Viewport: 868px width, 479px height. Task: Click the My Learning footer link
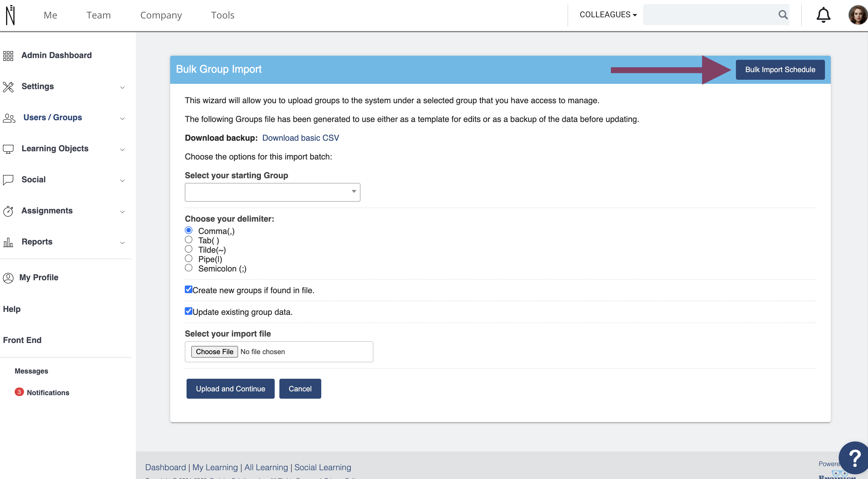pyautogui.click(x=215, y=467)
